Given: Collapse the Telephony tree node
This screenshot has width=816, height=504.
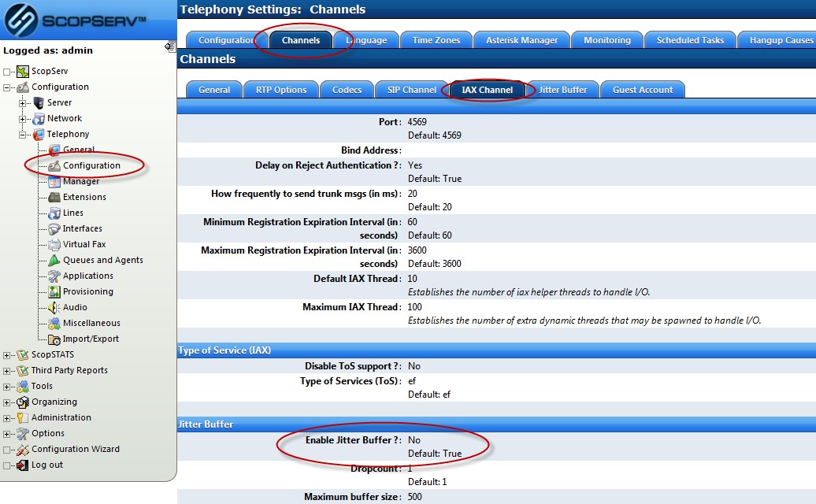Looking at the screenshot, I should click(22, 135).
